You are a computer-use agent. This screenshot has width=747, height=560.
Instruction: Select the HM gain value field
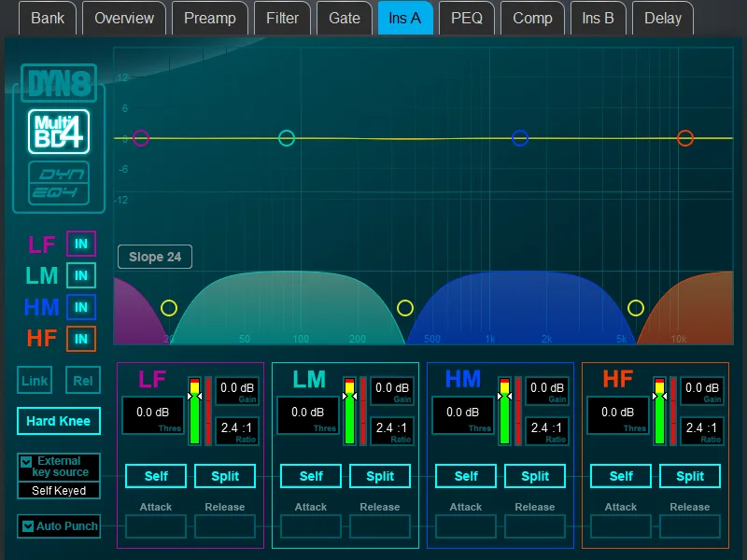(547, 391)
